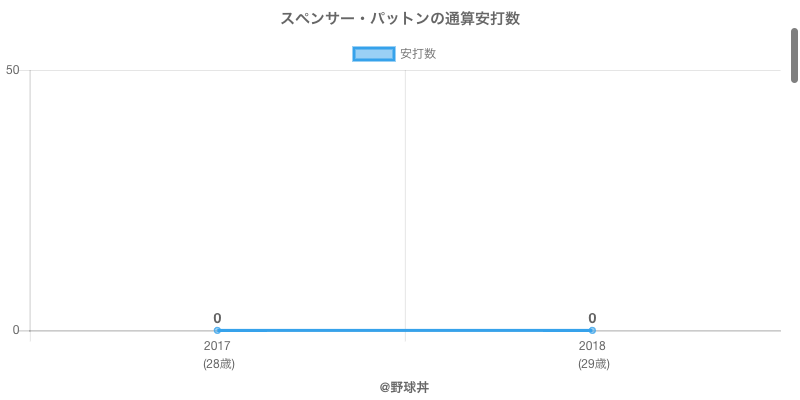
Task: Click the top horizontal gridline at 50
Action: click(405, 70)
